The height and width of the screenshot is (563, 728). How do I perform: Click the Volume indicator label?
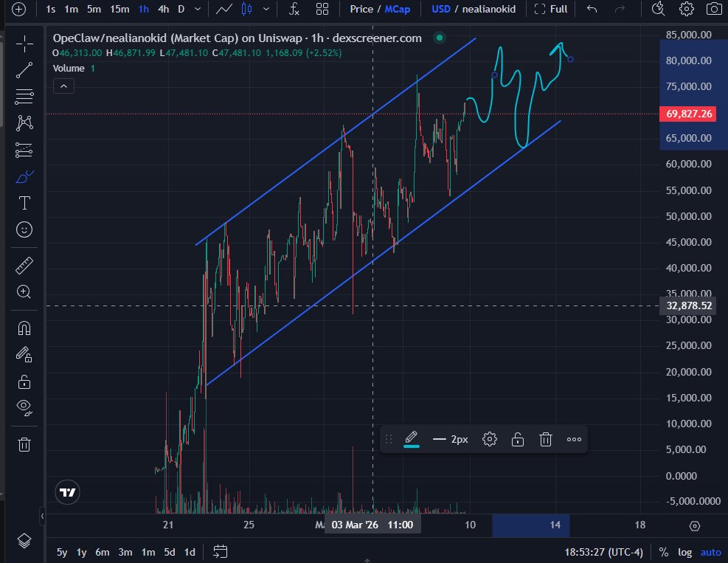pyautogui.click(x=69, y=69)
